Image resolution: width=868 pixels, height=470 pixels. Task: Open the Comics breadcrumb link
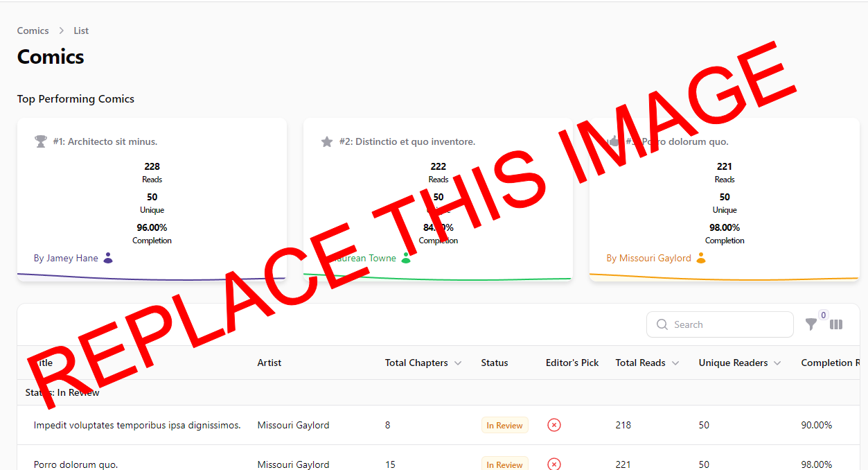pyautogui.click(x=33, y=31)
